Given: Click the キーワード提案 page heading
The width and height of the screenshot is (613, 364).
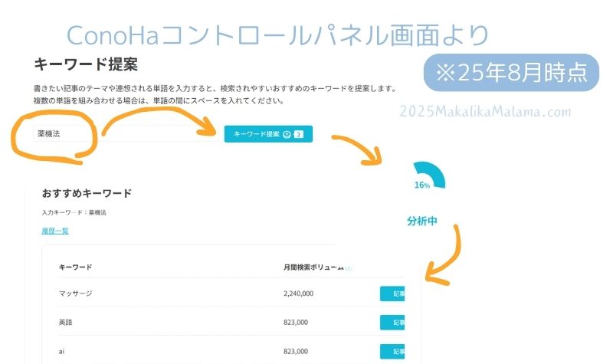Looking at the screenshot, I should click(x=85, y=64).
